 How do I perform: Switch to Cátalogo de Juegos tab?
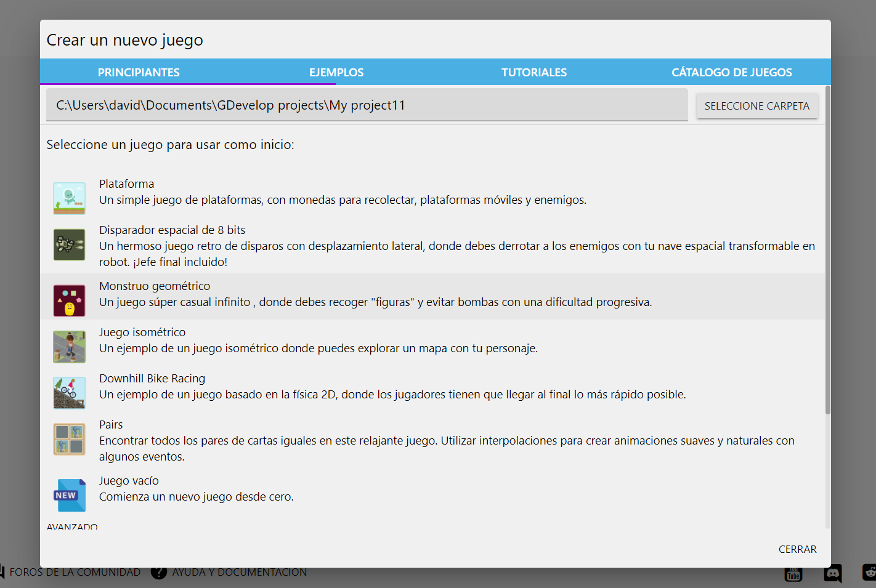(732, 72)
